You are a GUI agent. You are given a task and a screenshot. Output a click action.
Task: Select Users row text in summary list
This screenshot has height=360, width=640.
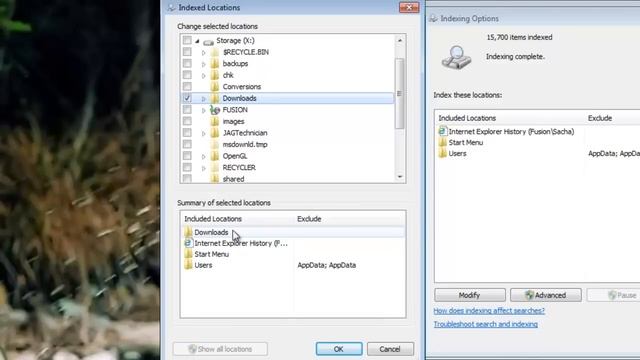click(x=203, y=265)
